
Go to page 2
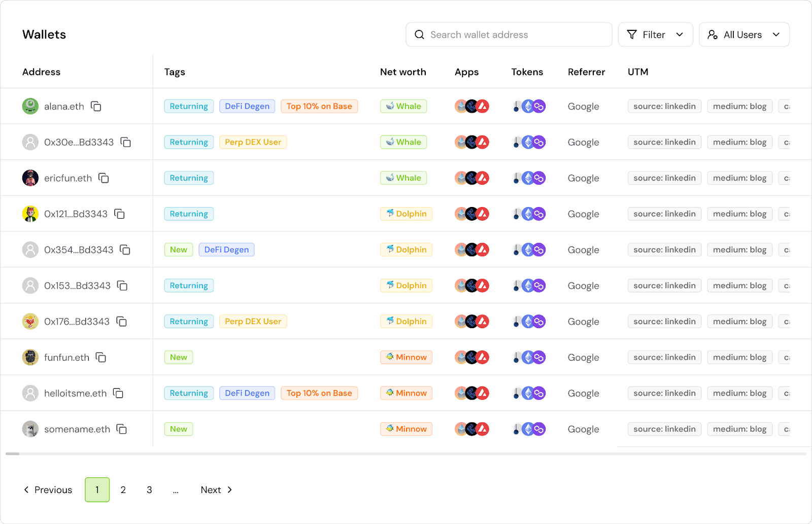123,490
